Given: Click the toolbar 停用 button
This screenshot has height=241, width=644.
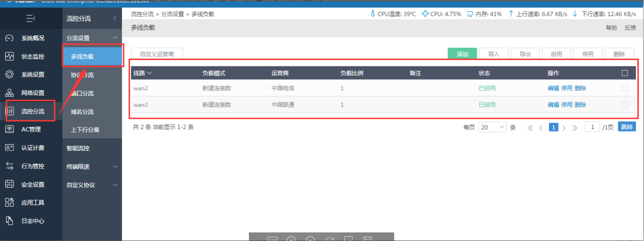Looking at the screenshot, I should (x=588, y=54).
